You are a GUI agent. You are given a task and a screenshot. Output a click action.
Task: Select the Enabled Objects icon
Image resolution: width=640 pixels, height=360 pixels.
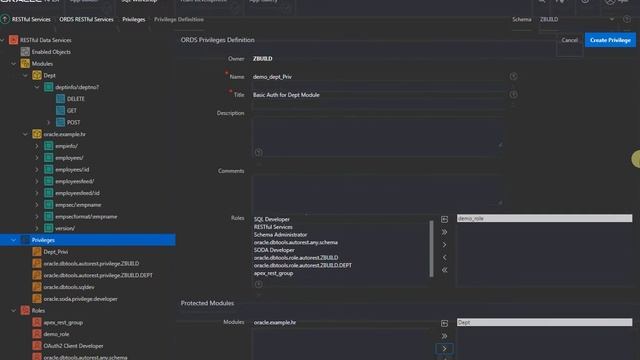click(25, 52)
